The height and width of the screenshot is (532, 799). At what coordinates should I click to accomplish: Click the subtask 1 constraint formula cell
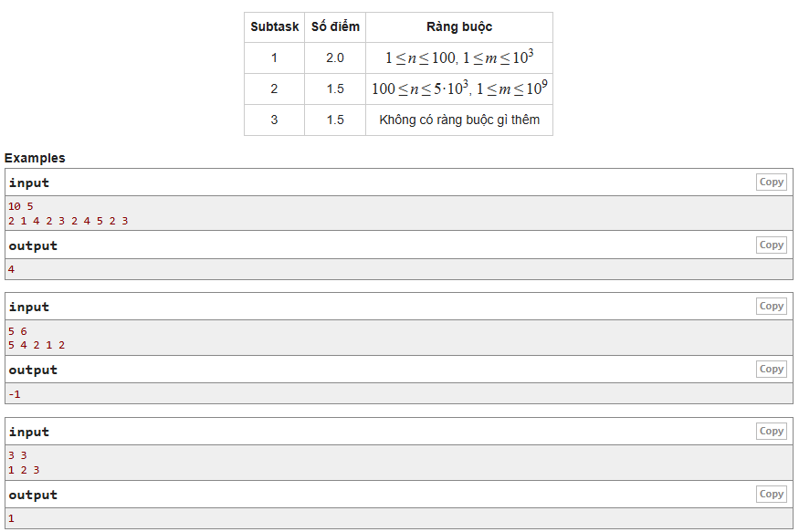(x=459, y=57)
